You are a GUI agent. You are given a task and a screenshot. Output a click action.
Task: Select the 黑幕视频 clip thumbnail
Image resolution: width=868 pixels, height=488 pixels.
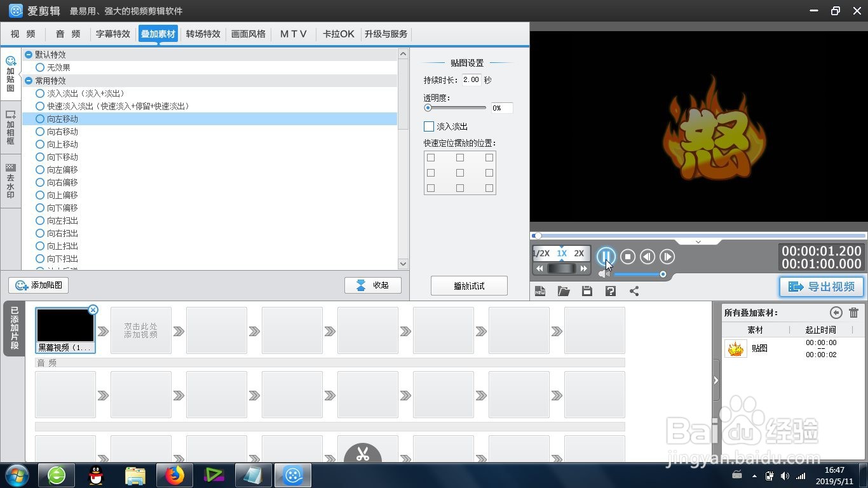click(x=65, y=325)
